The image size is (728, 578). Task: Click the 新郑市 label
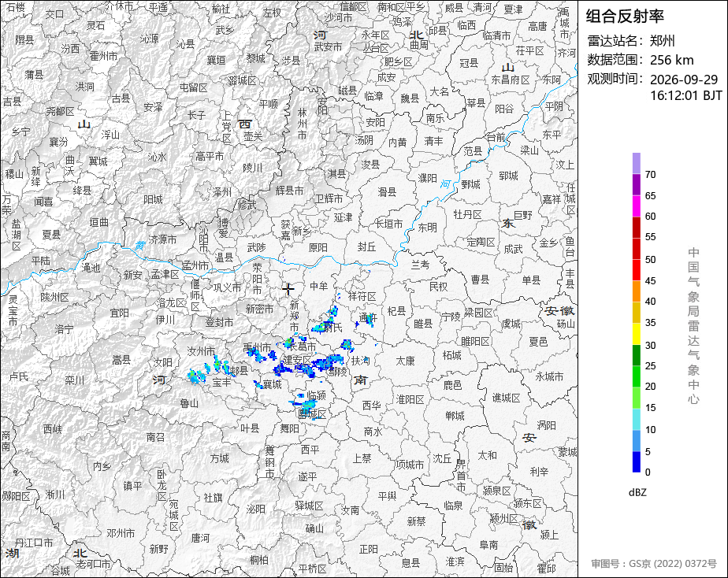pyautogui.click(x=294, y=316)
